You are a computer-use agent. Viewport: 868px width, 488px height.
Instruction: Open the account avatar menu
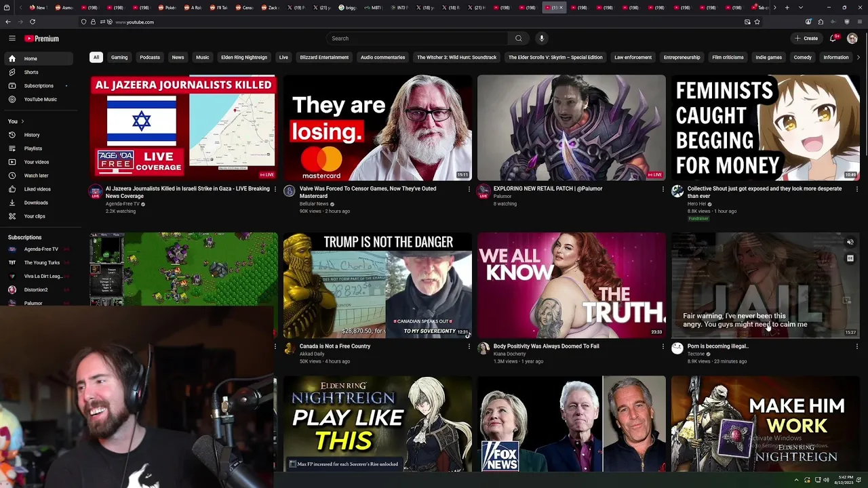coord(852,39)
